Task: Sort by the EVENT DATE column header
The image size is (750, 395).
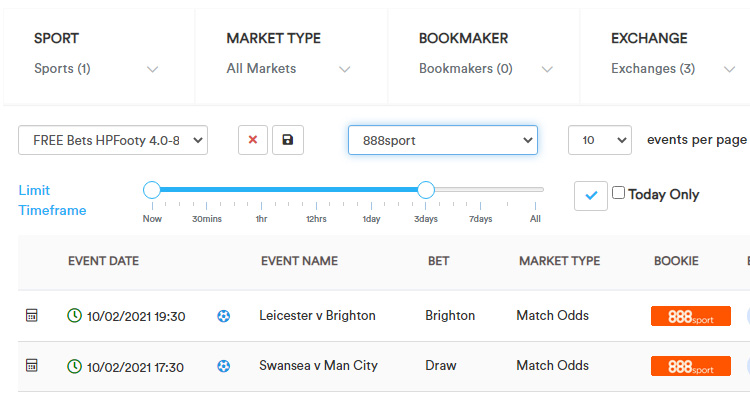Action: pyautogui.click(x=103, y=261)
